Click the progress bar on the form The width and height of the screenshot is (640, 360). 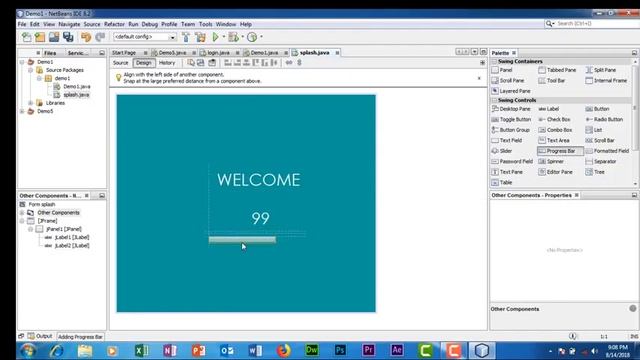(x=242, y=240)
